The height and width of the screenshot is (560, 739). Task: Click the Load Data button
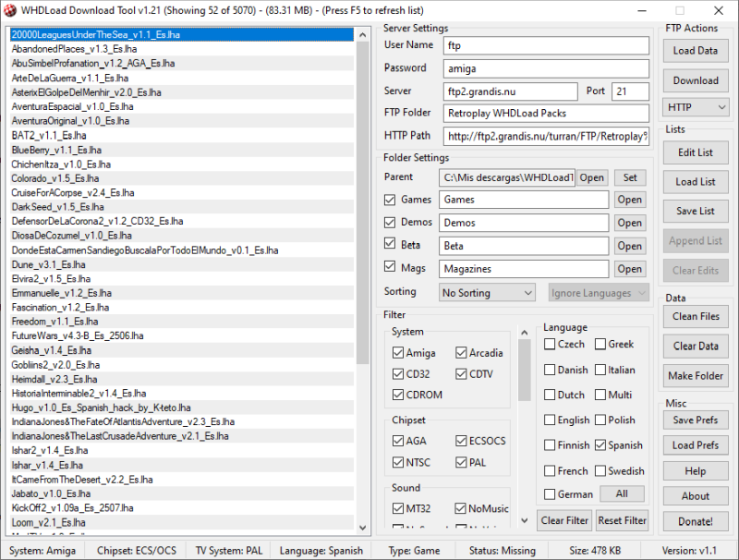pos(696,51)
